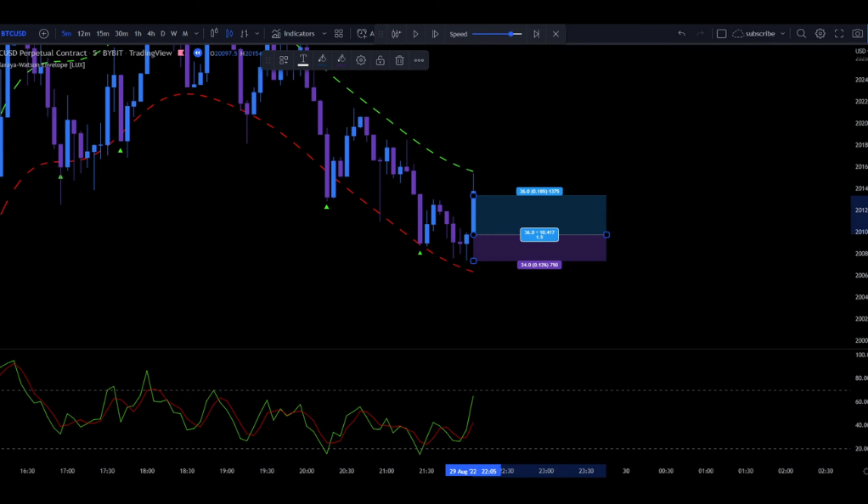Select the 1h timeframe
Viewport: 868px width, 504px height.
point(138,34)
